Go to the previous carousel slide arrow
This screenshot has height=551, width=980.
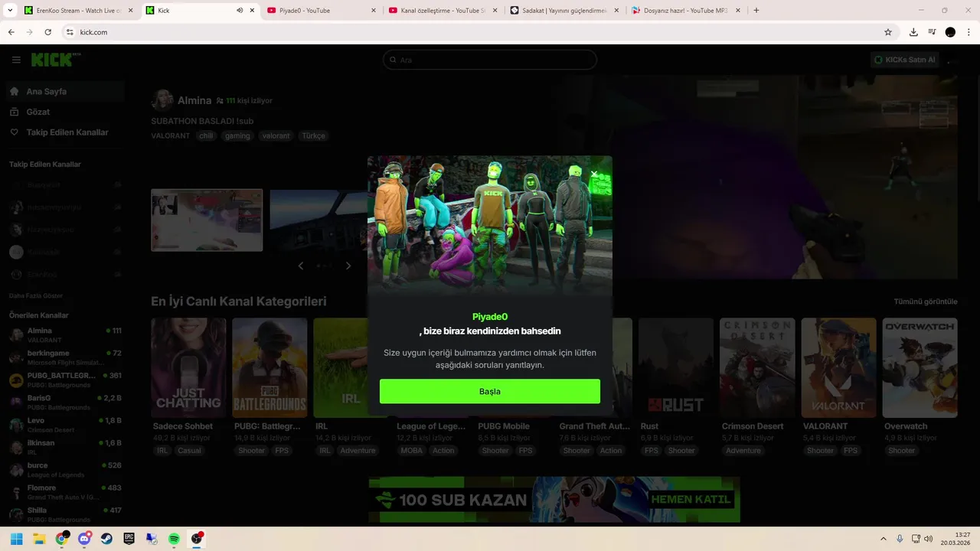[x=301, y=266]
